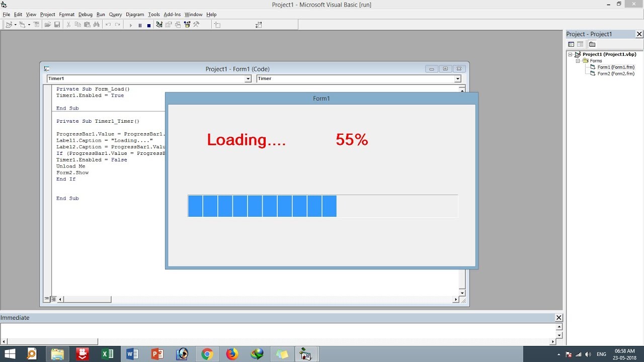Viewport: 644px width, 362px height.
Task: Open the Project Explorer toolbar icon
Action: coord(159,25)
